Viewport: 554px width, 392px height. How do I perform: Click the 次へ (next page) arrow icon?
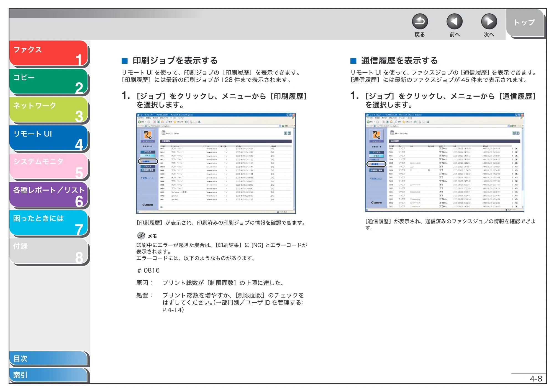coord(489,22)
